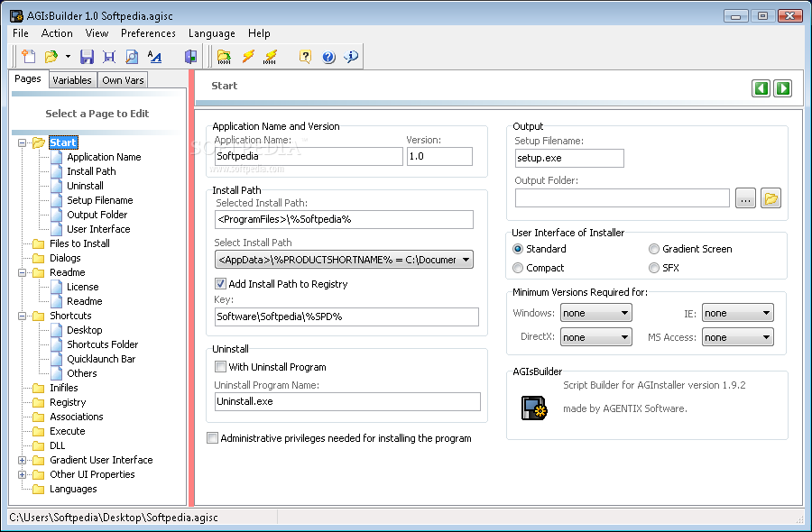Image resolution: width=812 pixels, height=532 pixels.
Task: Select Associations in the pages tree
Action: (76, 417)
